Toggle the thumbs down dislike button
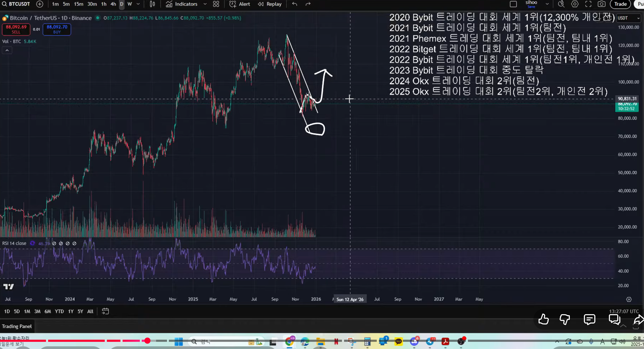This screenshot has height=349, width=644. (564, 319)
